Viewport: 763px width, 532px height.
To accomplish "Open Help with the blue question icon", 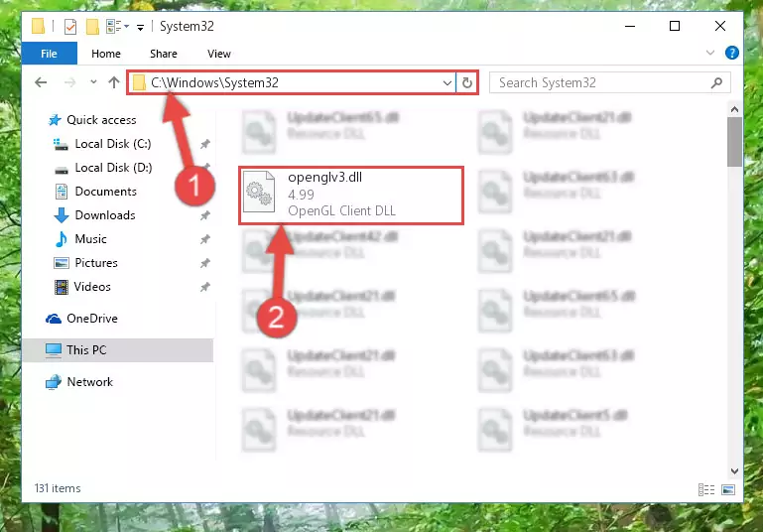I will coord(731,53).
